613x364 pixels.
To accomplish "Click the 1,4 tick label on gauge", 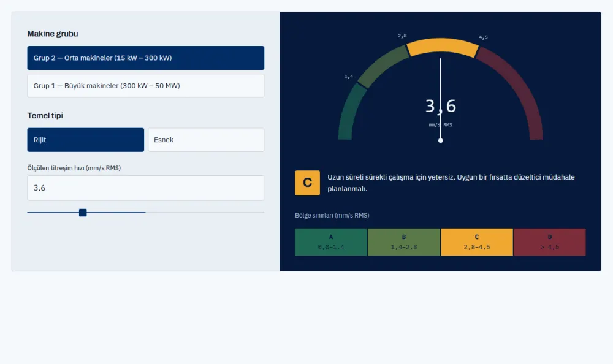I will click(349, 77).
